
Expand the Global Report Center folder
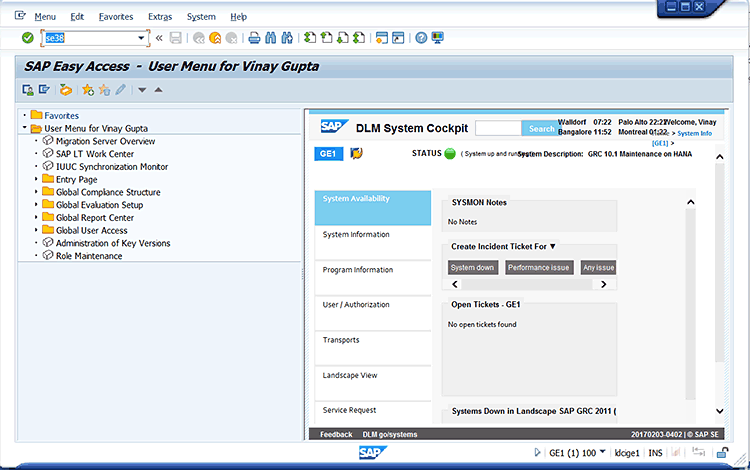pyautogui.click(x=36, y=217)
